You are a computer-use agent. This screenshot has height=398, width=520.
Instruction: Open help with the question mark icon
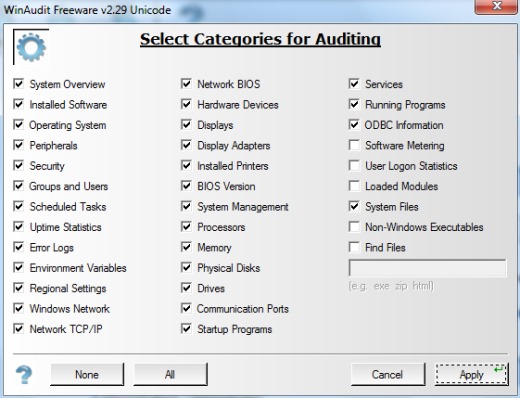tap(24, 374)
